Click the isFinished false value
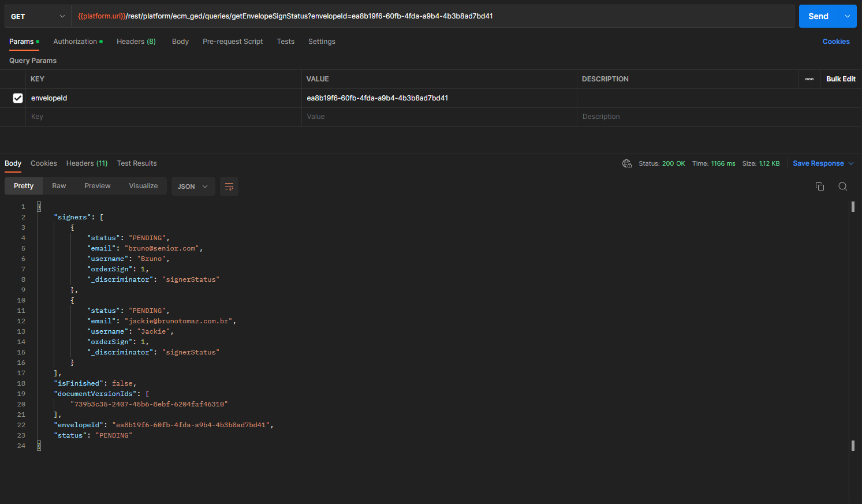 (122, 383)
